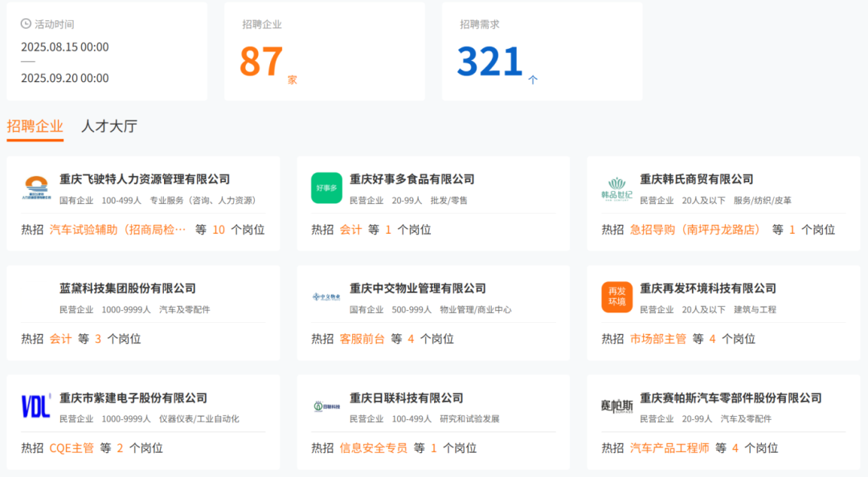Click 研究和试验发展 tag under 日联科技
The image size is (868, 477).
click(469, 419)
